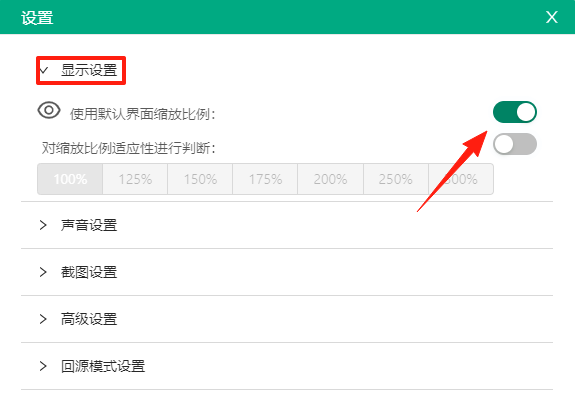The image size is (575, 410).
Task: Pick the 200% scaling option
Action: 330,179
